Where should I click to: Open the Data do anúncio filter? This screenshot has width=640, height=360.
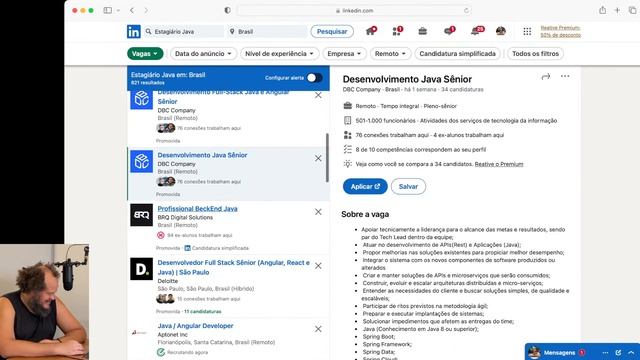(203, 53)
